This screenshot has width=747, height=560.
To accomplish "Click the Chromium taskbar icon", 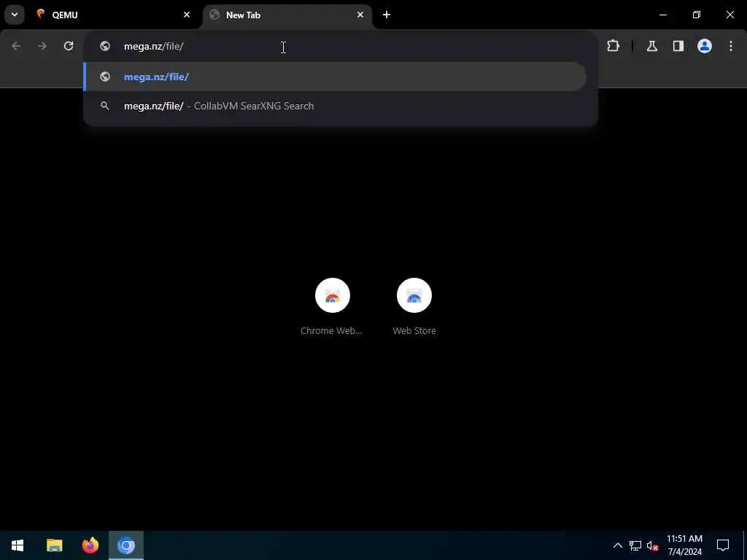I will pyautogui.click(x=126, y=545).
